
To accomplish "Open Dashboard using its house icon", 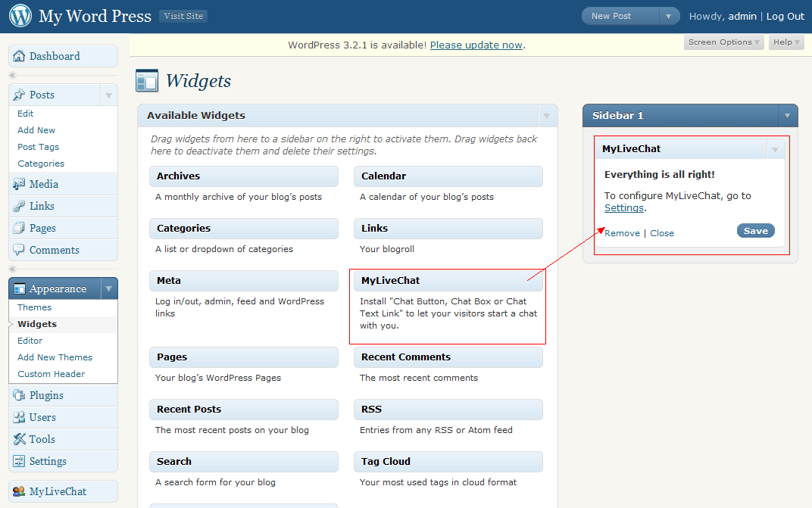I will (18, 55).
